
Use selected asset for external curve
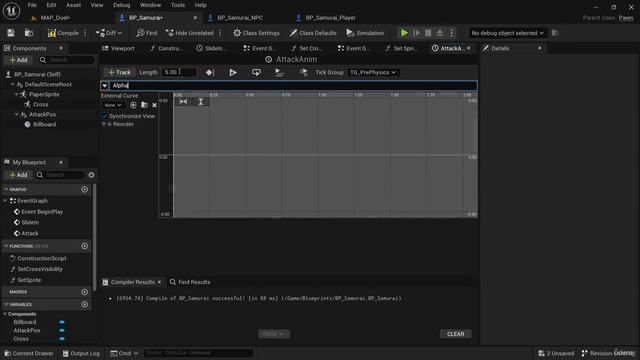[x=133, y=105]
